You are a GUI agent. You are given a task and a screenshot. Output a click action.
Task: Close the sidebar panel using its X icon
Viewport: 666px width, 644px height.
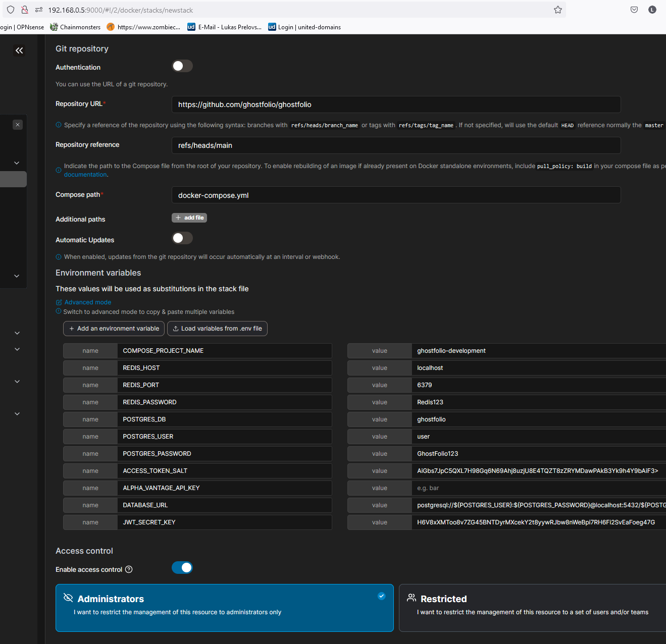18,124
